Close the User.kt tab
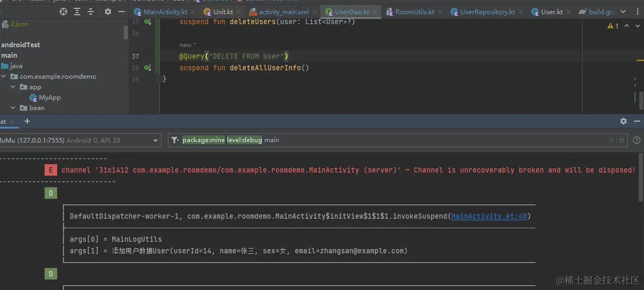Viewport: 644px width, 290px height. [x=567, y=12]
